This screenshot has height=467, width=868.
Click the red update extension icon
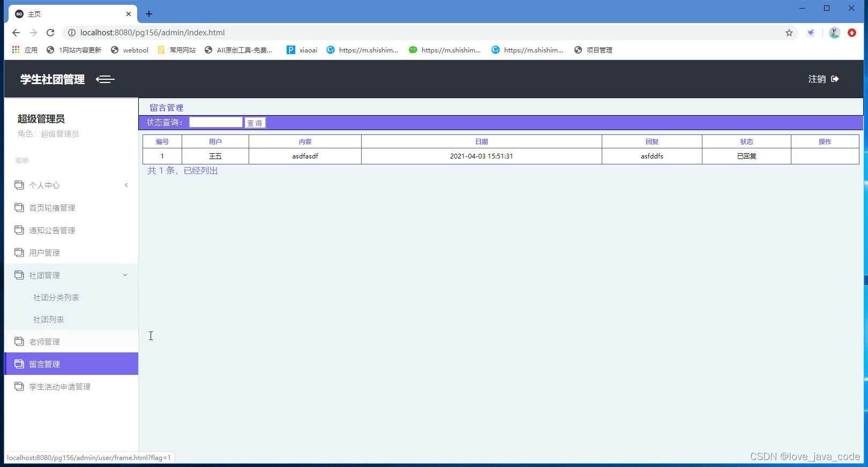tap(852, 33)
